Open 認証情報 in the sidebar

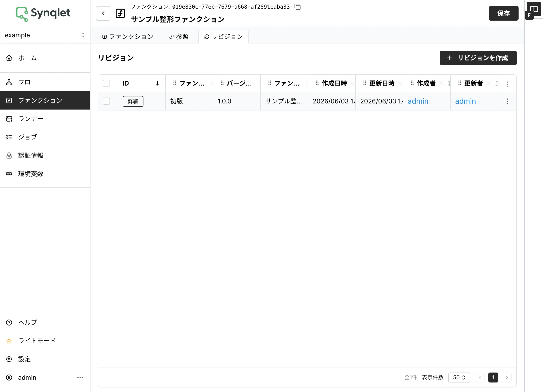(45, 155)
